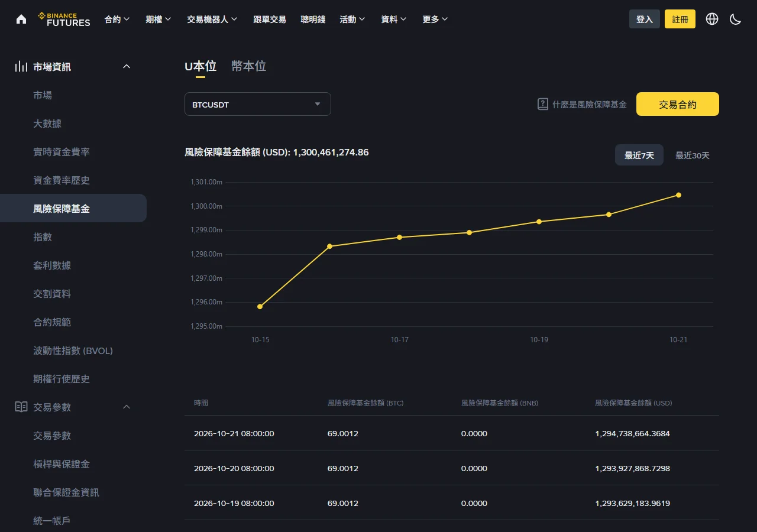
Task: Click the 10-21 data point on chart
Action: pos(678,195)
